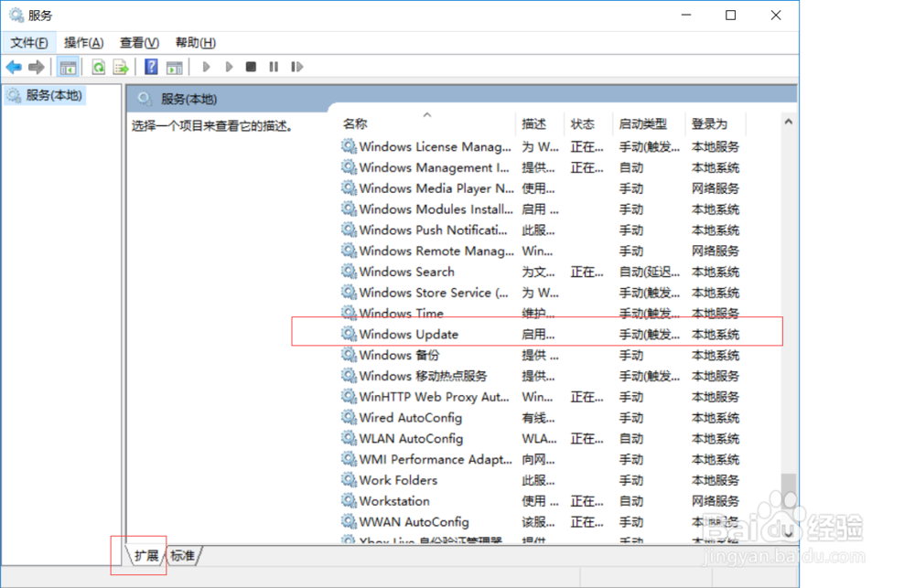
Task: Click the Forward arrow toolbar icon
Action: point(37,67)
